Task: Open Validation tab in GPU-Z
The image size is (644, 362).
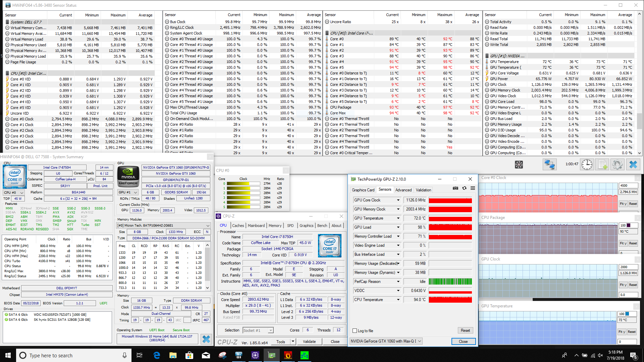Action: (x=423, y=190)
